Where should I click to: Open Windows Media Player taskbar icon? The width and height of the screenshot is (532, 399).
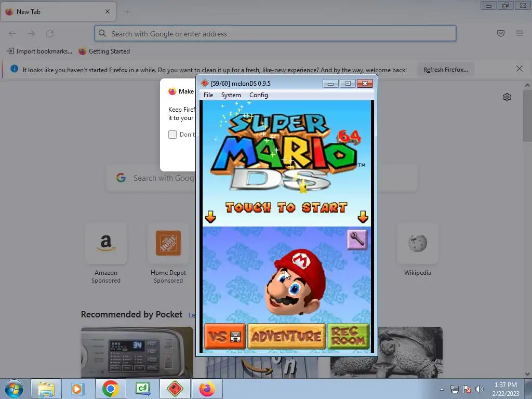coord(78,389)
